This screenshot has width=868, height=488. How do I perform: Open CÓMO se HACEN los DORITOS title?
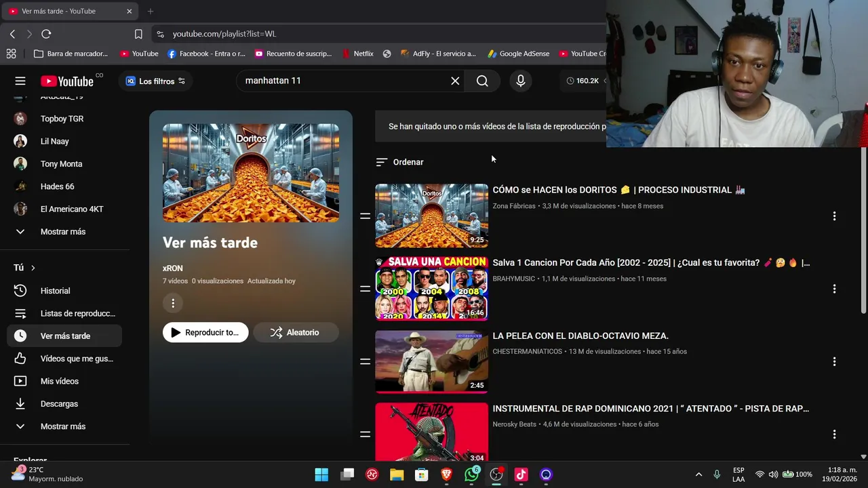click(618, 190)
